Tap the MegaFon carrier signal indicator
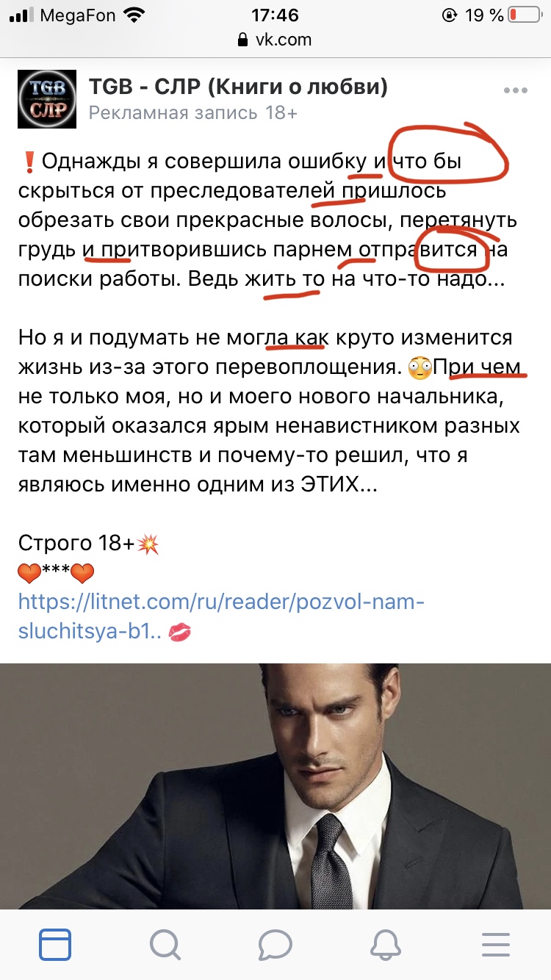Image resolution: width=551 pixels, height=980 pixels. point(57,15)
